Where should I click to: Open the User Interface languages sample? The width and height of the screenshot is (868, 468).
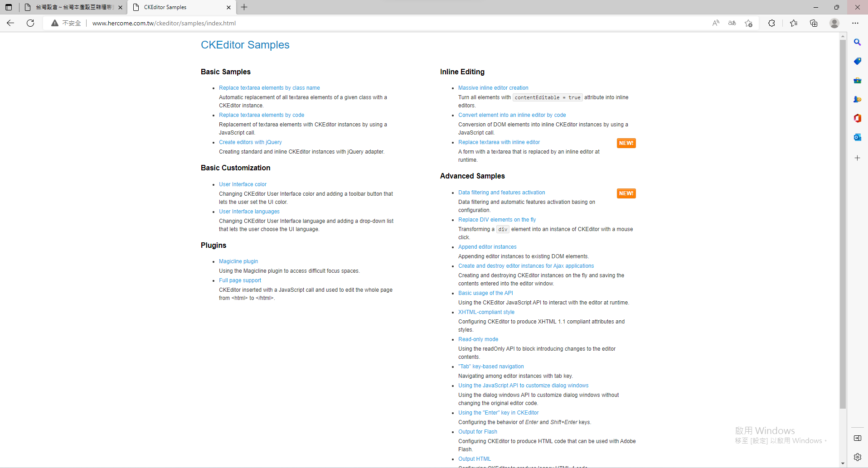point(249,212)
